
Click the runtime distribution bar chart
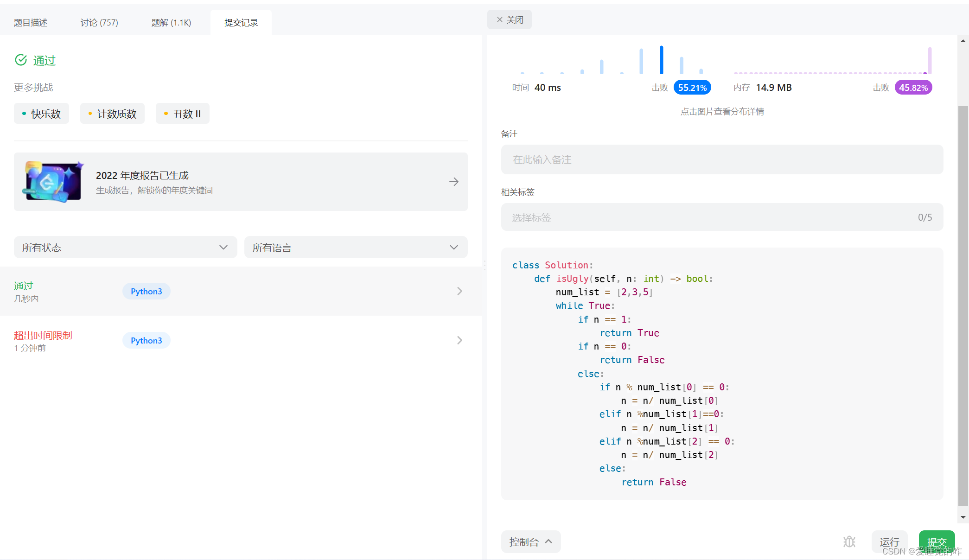[x=612, y=61]
